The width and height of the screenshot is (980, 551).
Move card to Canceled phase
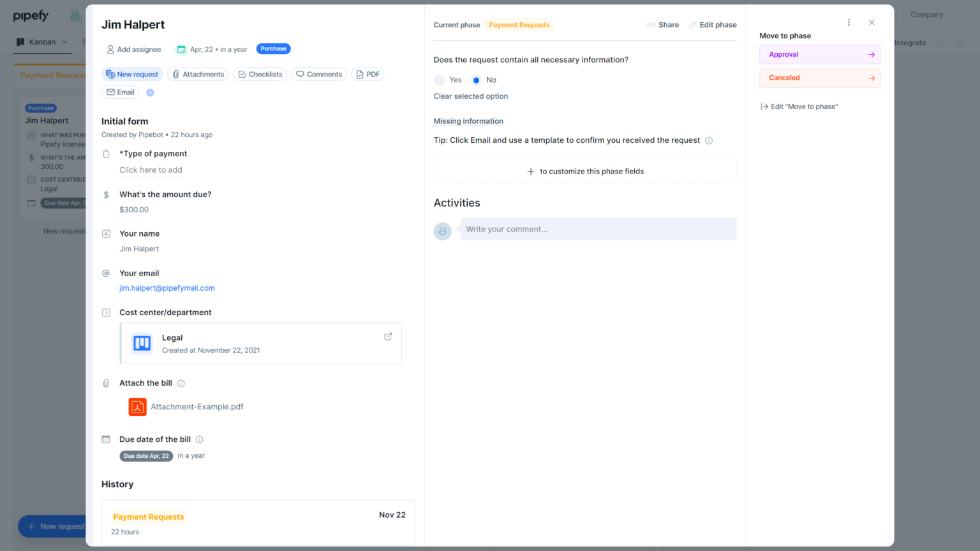coord(820,78)
